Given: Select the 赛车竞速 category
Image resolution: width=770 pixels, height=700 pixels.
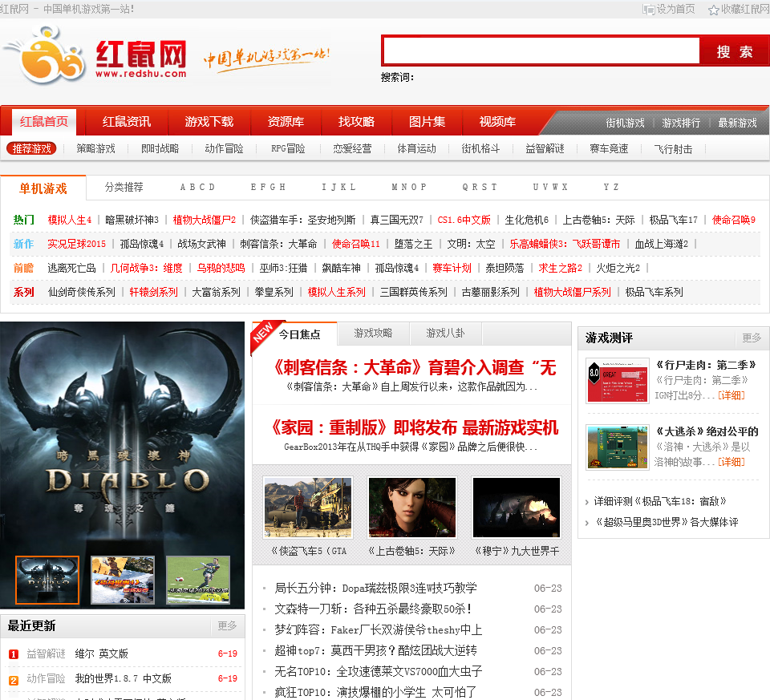Looking at the screenshot, I should tap(609, 148).
